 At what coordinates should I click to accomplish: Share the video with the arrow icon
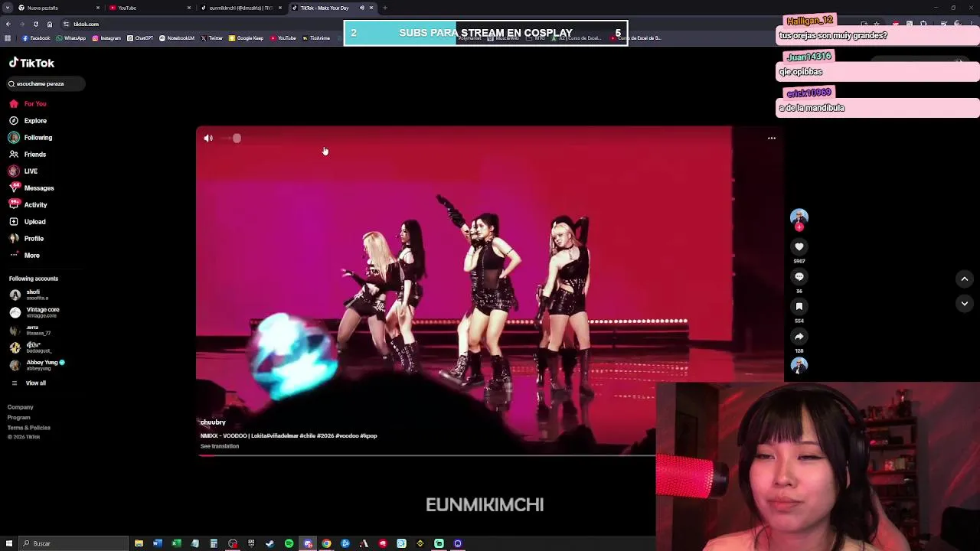click(x=799, y=336)
